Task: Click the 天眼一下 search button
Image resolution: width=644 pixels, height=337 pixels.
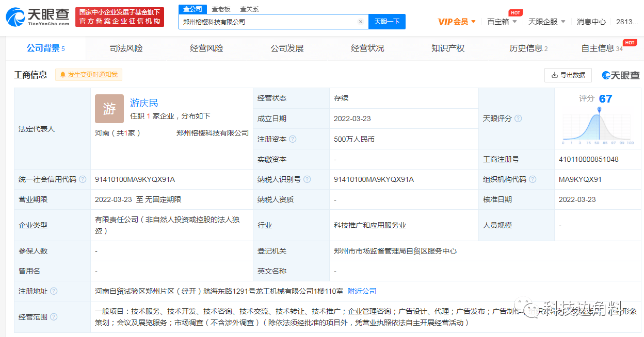Action: [387, 22]
